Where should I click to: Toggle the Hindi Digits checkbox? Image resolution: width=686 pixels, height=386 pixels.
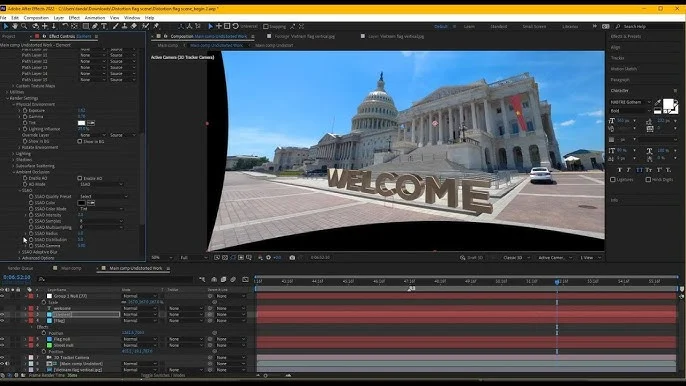click(648, 179)
